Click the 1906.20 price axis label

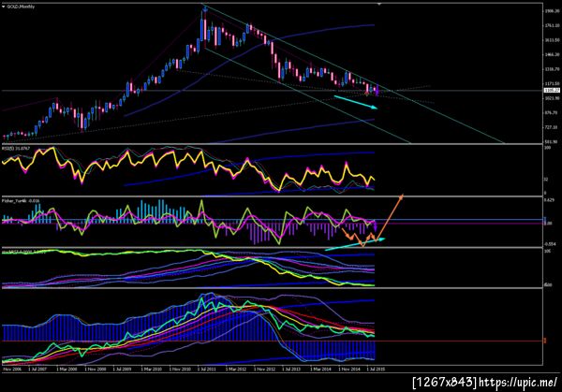click(x=553, y=11)
